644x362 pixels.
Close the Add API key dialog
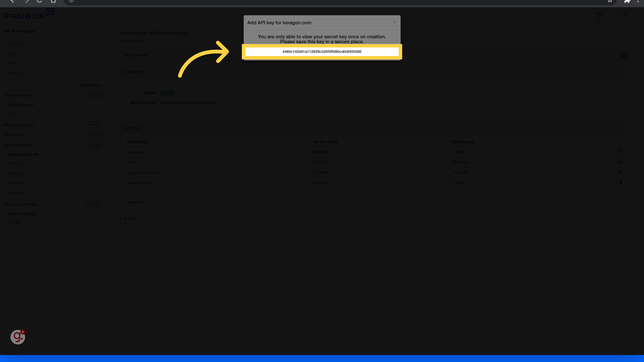click(395, 22)
